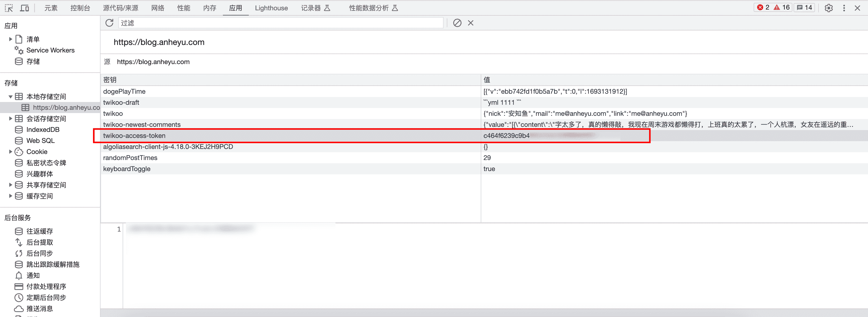The width and height of the screenshot is (868, 317).
Task: Select the algoliasearch-client-js-4.18.0-3KEJ2H9PCD row
Action: pos(291,147)
